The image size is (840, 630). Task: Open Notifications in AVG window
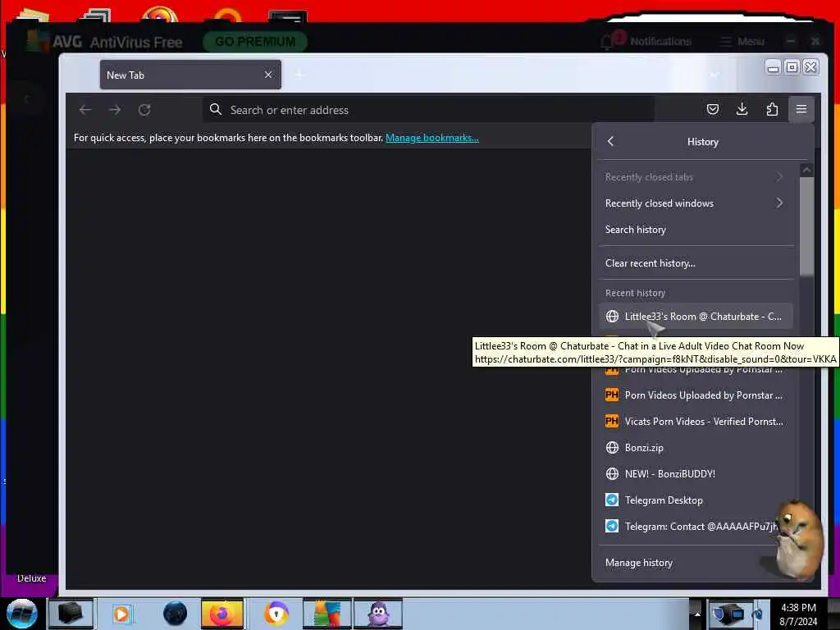pyautogui.click(x=660, y=41)
